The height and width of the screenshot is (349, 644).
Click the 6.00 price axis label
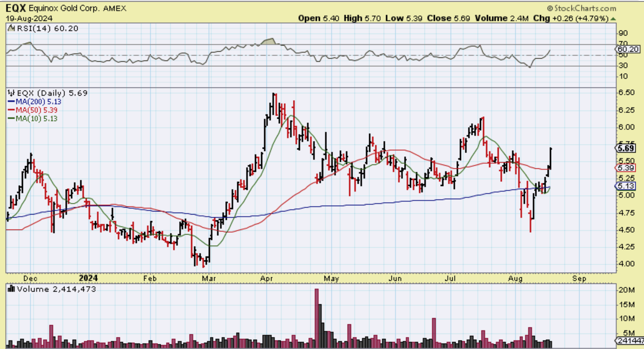pos(627,127)
